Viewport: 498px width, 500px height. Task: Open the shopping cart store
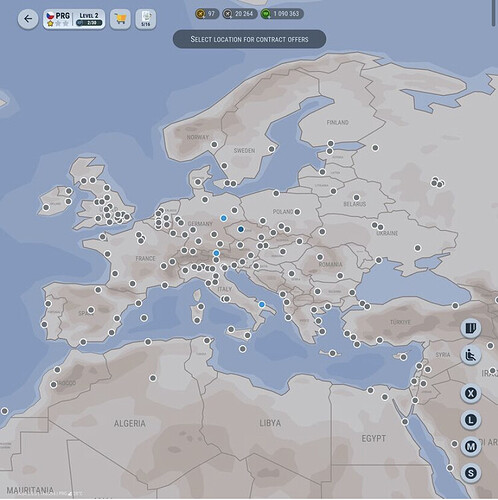120,19
